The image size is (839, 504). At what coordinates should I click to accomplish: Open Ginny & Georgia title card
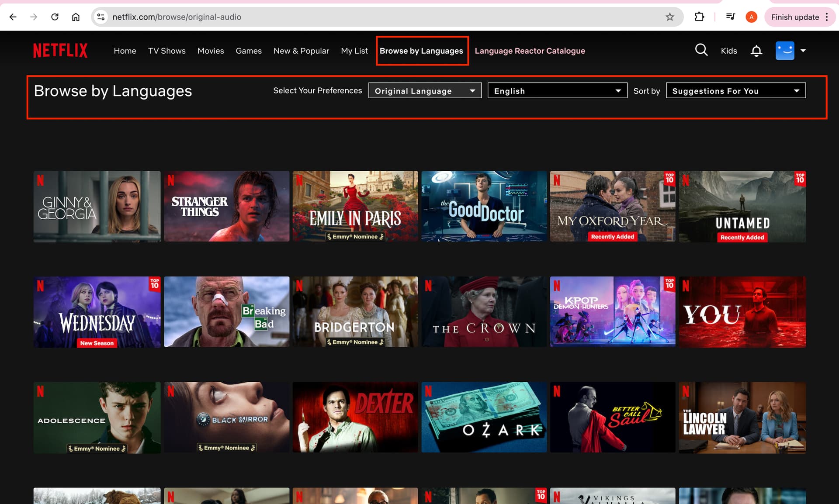[x=97, y=206]
